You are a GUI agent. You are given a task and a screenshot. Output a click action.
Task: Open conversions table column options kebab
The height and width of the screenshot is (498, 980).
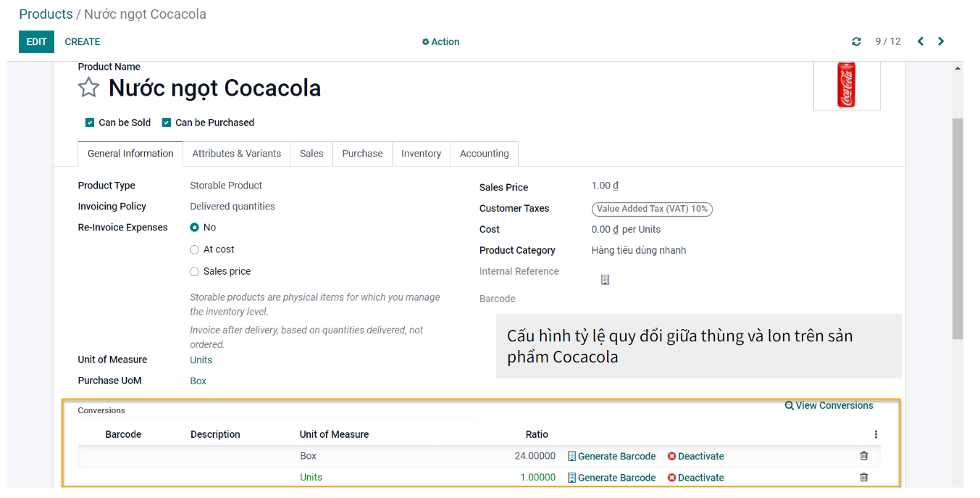click(x=876, y=434)
